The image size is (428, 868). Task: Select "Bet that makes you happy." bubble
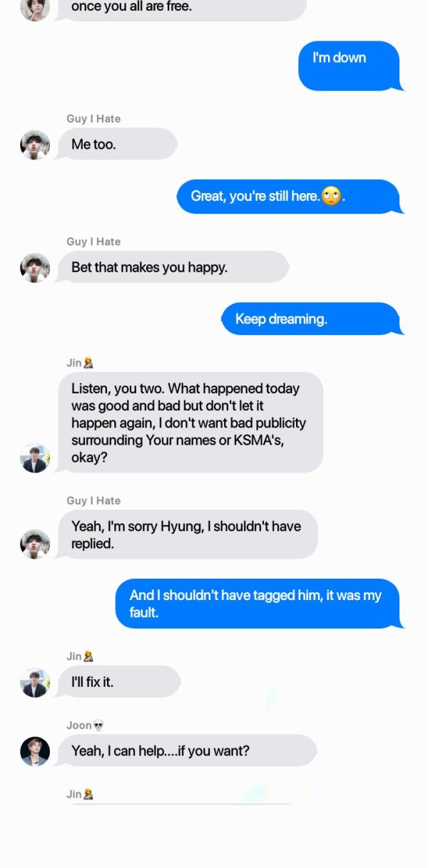(x=173, y=267)
